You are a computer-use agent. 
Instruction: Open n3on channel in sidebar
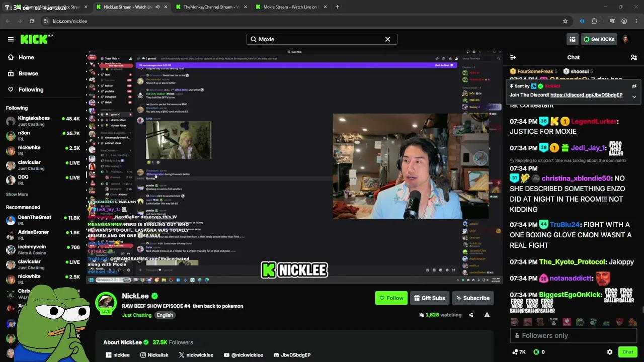click(43, 136)
